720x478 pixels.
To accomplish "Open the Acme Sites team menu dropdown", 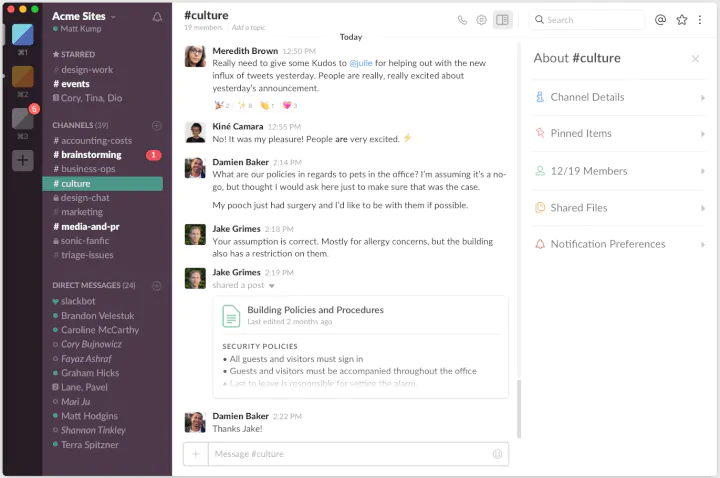I will [84, 16].
